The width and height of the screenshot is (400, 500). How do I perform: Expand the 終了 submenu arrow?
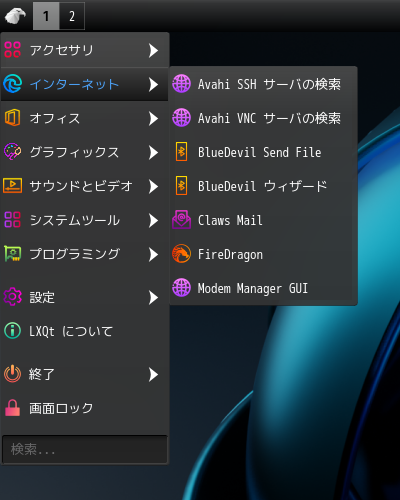[153, 374]
